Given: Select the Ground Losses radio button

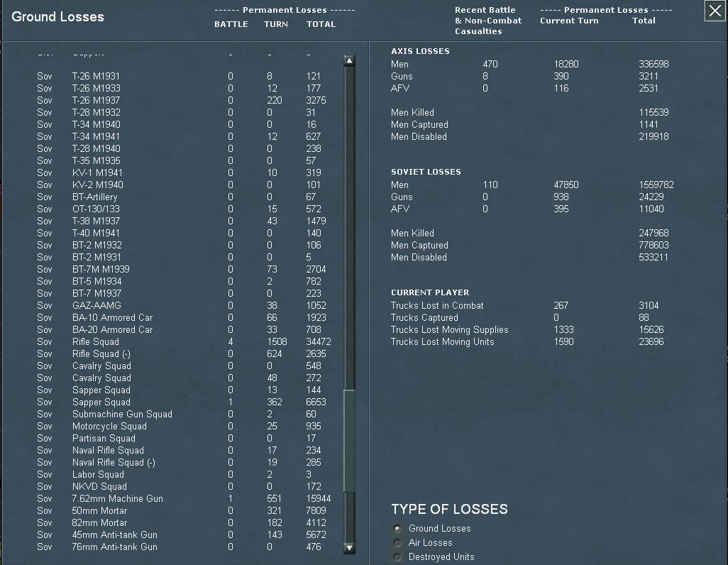Looking at the screenshot, I should [x=397, y=529].
